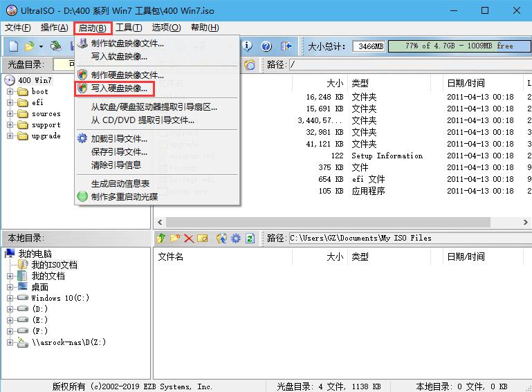Open 文件(F) menu
Screen dimensions: 532x392
click(x=18, y=28)
